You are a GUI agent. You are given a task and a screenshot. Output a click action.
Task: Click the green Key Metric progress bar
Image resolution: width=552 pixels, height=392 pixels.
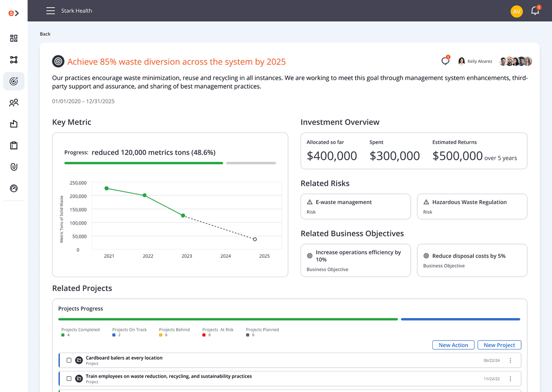pos(144,163)
